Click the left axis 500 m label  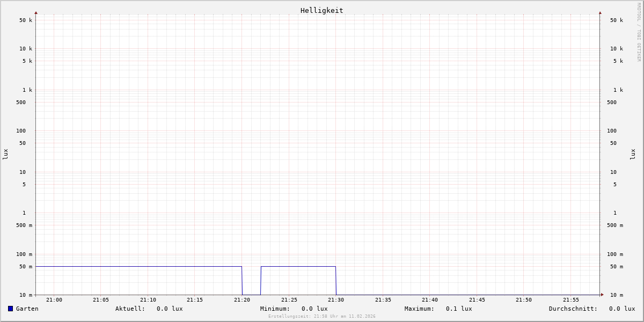pyautogui.click(x=24, y=225)
